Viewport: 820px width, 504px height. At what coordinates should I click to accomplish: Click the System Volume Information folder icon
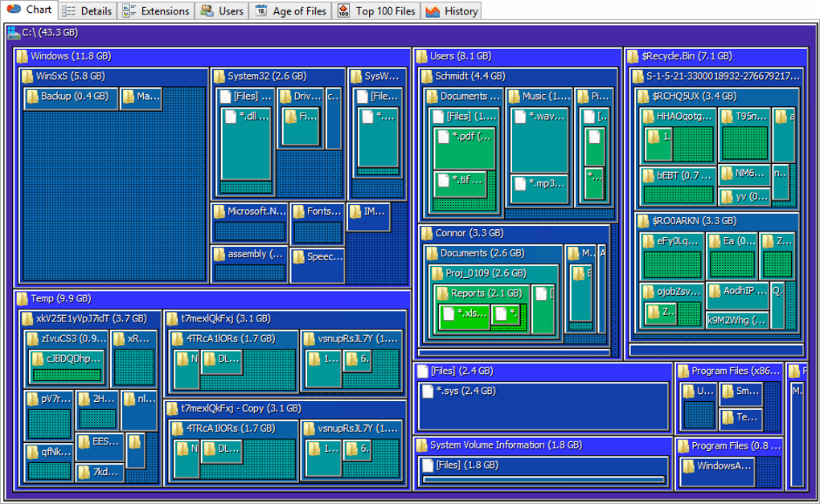(421, 445)
